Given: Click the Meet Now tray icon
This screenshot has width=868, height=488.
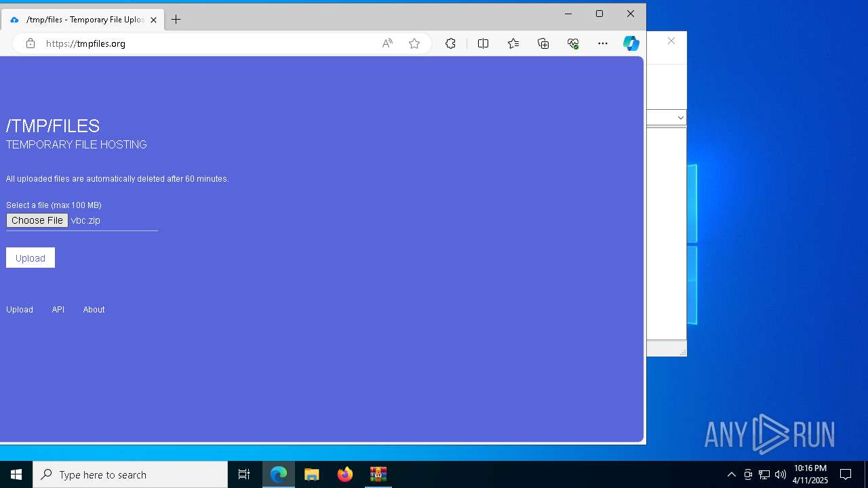Looking at the screenshot, I should [748, 474].
